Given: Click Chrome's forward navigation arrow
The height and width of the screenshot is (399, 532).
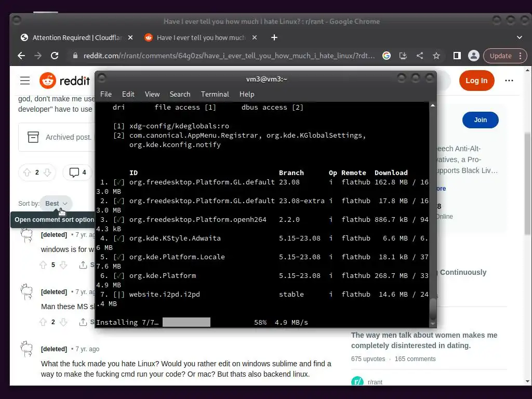Looking at the screenshot, I should point(38,56).
